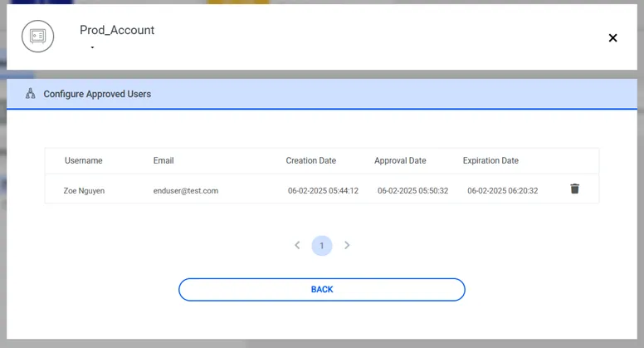
Task: Go to previous page of users
Action: click(x=297, y=245)
